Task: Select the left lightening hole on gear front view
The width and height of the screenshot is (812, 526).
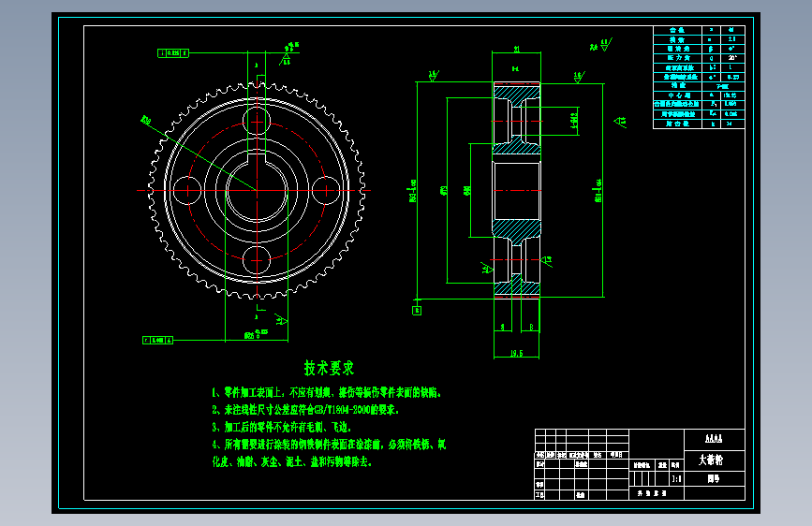Action: click(x=187, y=190)
